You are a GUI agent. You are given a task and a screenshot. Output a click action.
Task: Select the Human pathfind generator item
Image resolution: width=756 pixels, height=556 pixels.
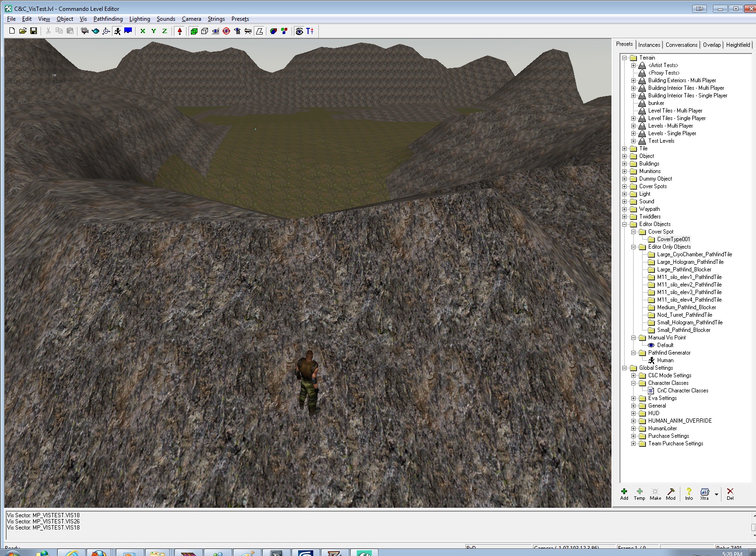click(665, 360)
